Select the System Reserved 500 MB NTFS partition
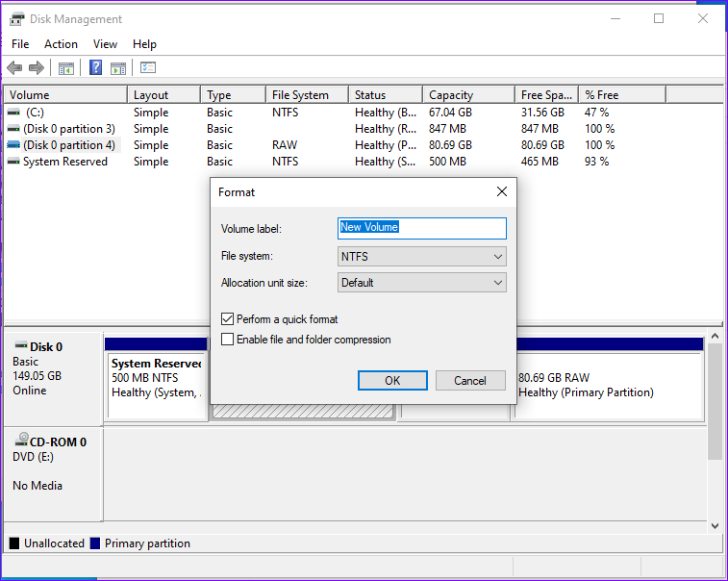728x581 pixels. (x=157, y=386)
